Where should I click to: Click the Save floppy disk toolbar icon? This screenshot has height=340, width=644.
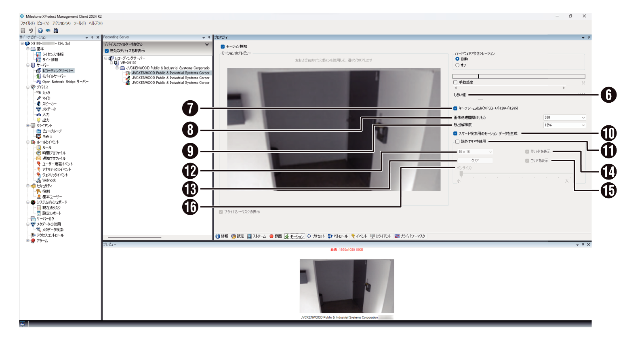23,31
